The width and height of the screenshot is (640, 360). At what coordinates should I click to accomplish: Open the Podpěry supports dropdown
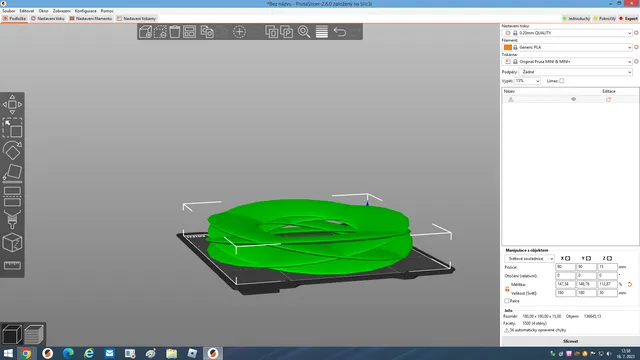coord(576,72)
